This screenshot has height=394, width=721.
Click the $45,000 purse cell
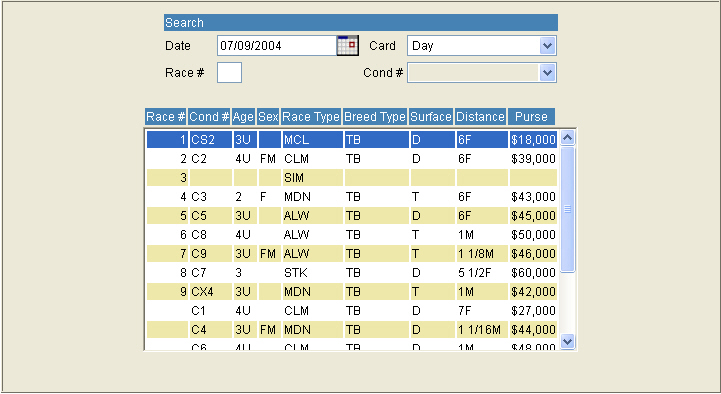533,216
